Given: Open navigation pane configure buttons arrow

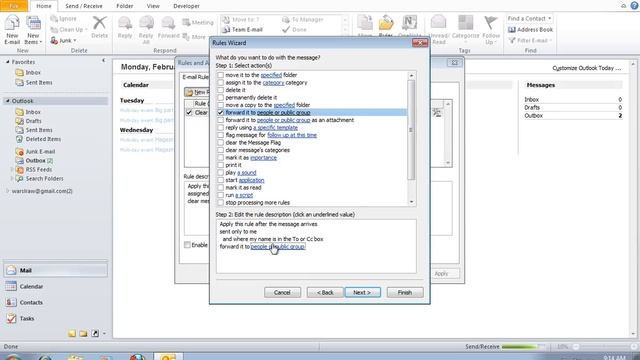Looking at the screenshot, I should point(104,333).
